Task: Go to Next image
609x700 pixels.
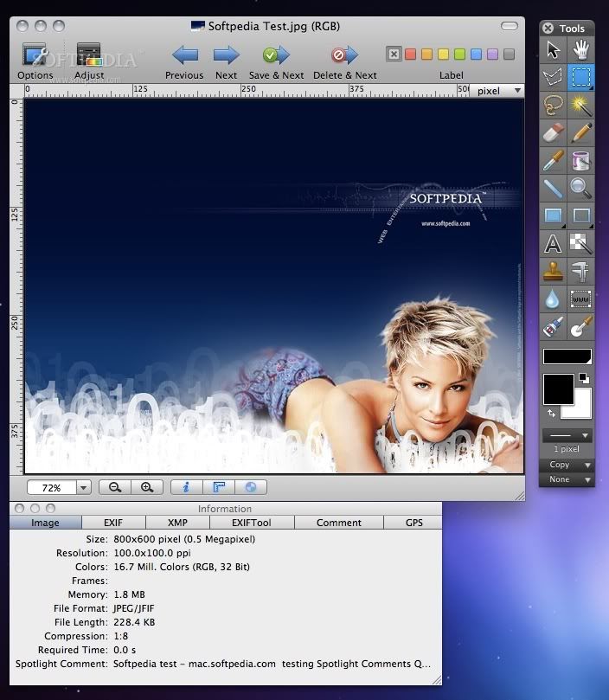Action: click(x=227, y=62)
